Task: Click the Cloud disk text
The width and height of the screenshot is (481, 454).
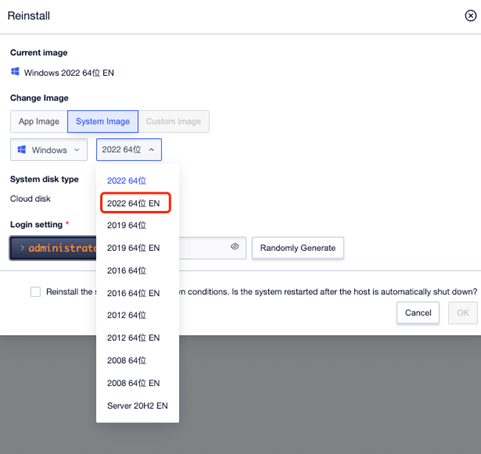Action: click(x=30, y=199)
